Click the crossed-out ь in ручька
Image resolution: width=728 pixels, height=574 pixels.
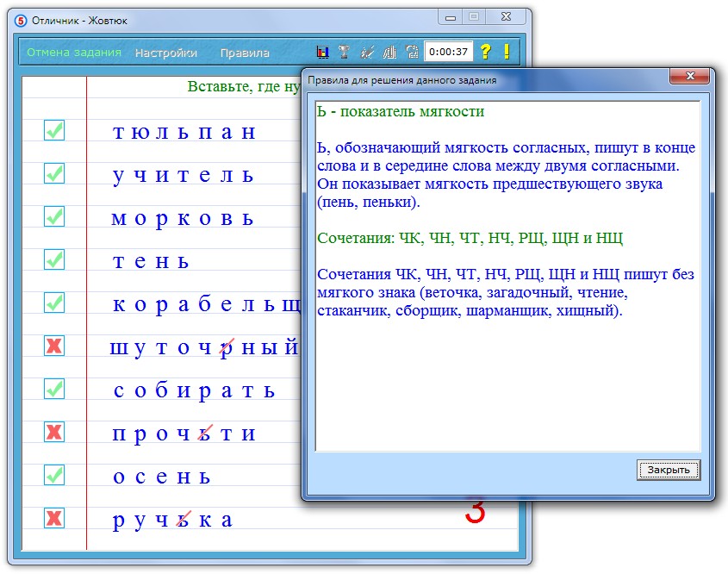click(184, 519)
